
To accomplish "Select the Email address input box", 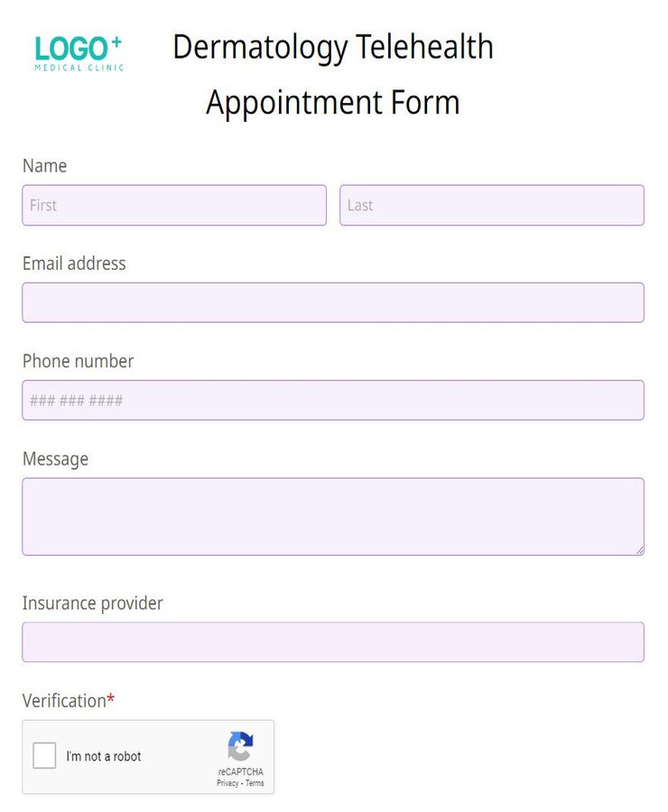I will click(x=333, y=302).
